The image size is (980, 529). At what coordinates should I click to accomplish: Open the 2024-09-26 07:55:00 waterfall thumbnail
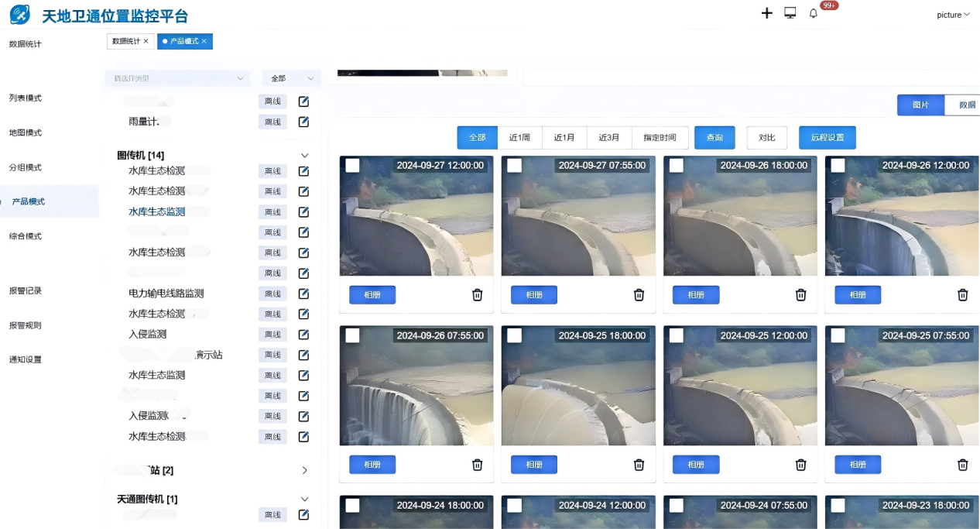pos(416,386)
